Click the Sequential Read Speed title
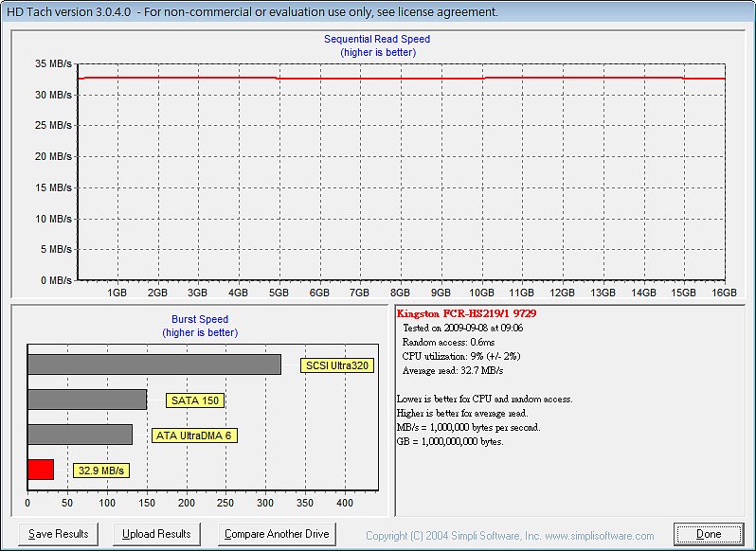 coord(377,39)
